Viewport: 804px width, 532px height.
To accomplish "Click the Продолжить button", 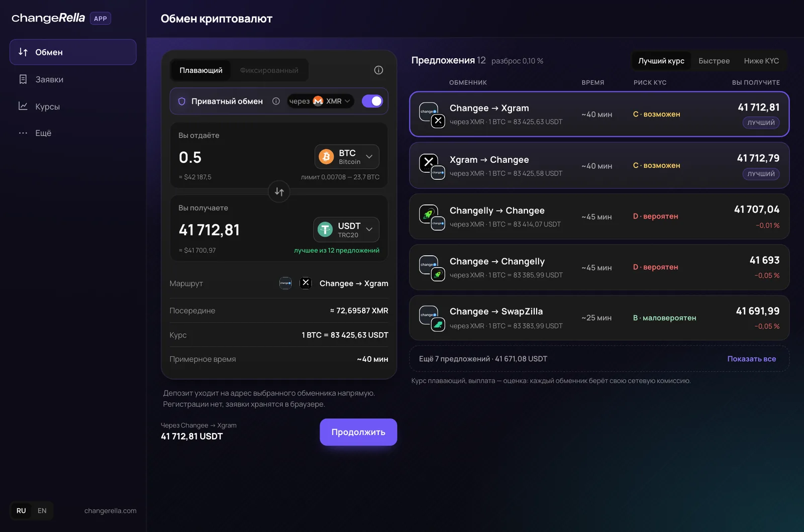I will [358, 432].
